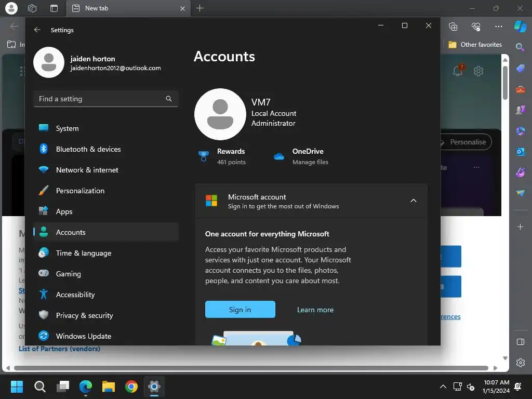The height and width of the screenshot is (399, 532).
Task: Open a new Edge tab with plus
Action: tap(200, 8)
